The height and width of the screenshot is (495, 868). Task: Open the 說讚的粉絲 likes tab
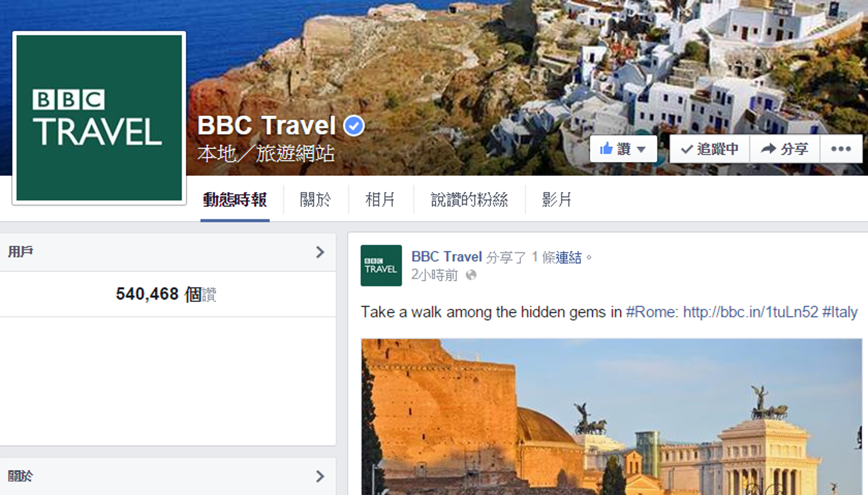tap(469, 200)
